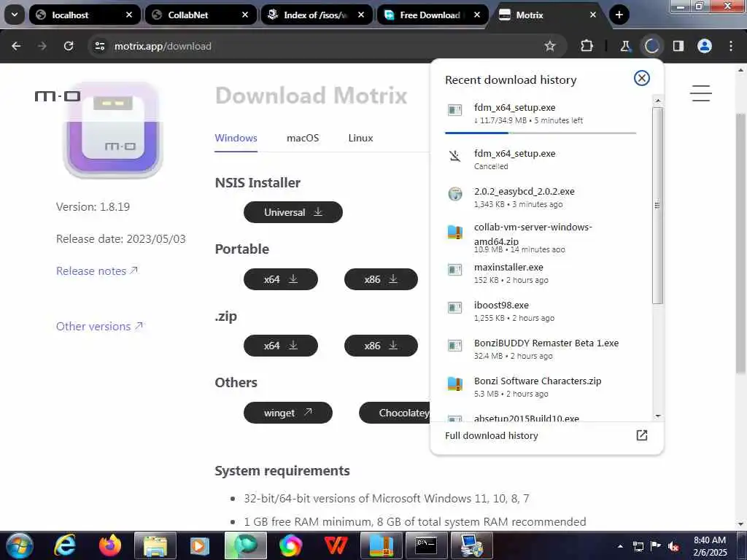Click the page vertical scrollbar thumb
The image size is (747, 560).
pos(740,243)
